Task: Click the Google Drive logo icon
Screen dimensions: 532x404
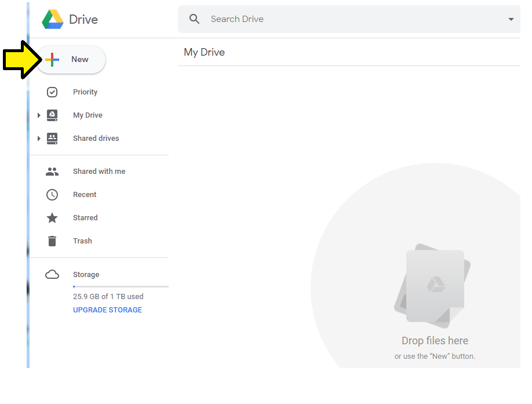Action: point(53,19)
